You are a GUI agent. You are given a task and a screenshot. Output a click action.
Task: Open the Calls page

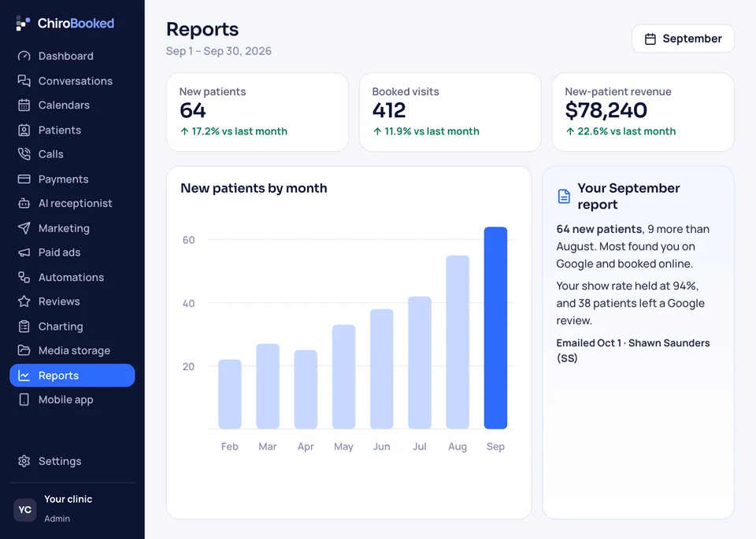(x=72, y=154)
